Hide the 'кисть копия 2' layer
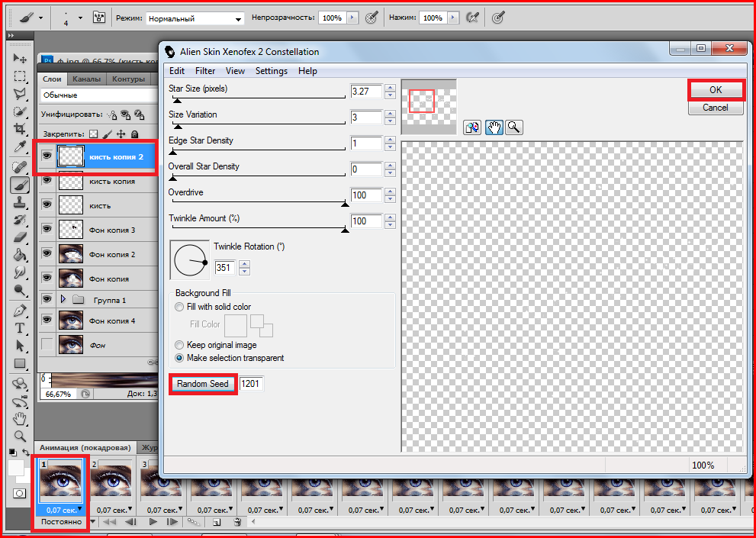Image resolution: width=756 pixels, height=538 pixels. tap(47, 156)
